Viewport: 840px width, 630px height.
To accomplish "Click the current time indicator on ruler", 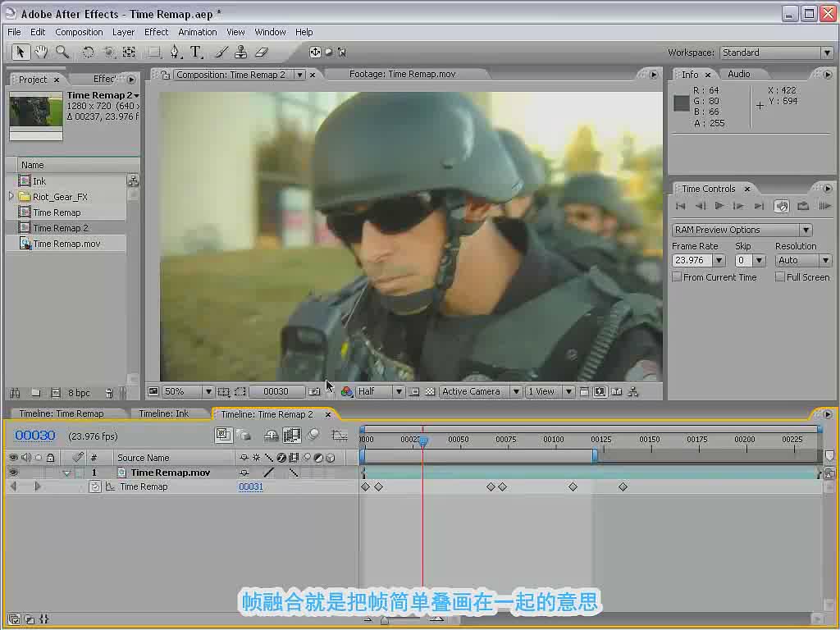I will [x=422, y=441].
